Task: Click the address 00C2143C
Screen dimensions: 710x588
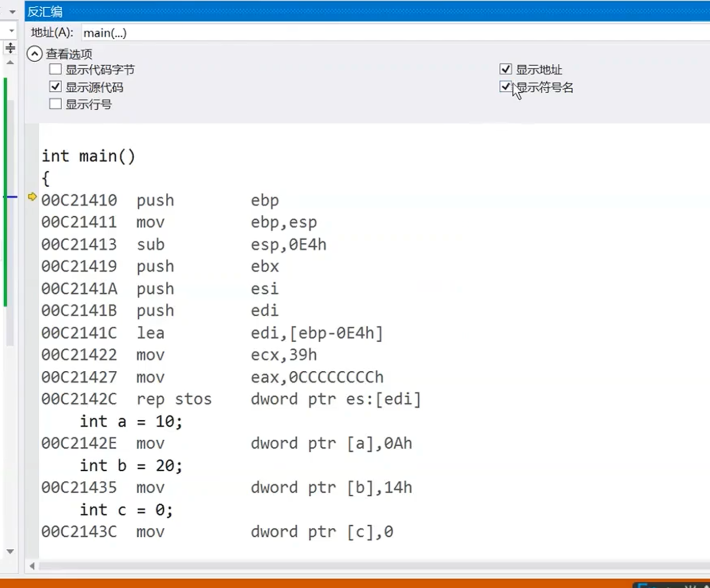Action: pyautogui.click(x=79, y=532)
